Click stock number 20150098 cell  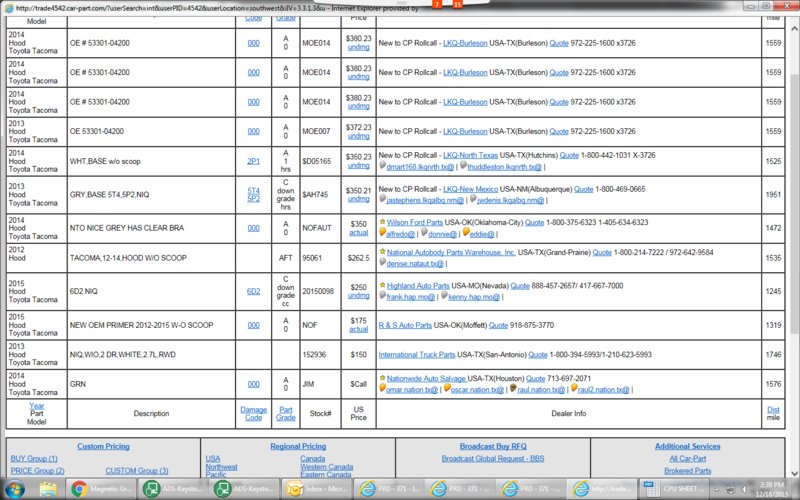tap(318, 291)
